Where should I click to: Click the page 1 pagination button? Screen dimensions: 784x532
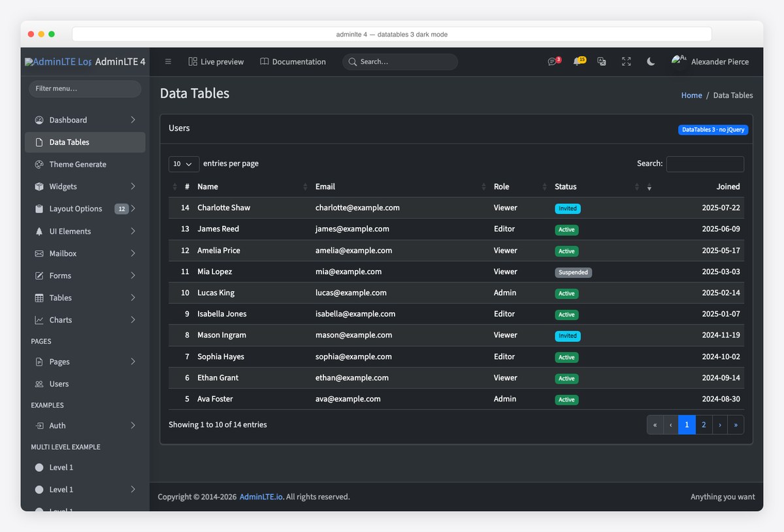point(687,424)
